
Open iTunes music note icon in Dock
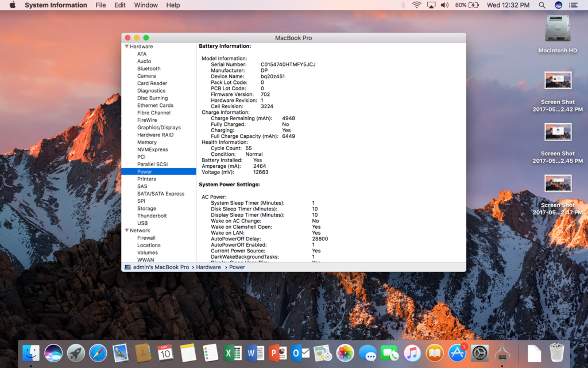[x=412, y=353]
